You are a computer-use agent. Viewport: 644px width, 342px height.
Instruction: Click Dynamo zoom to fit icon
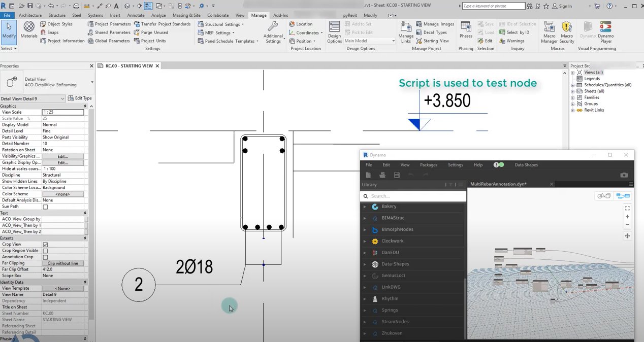pyautogui.click(x=627, y=208)
